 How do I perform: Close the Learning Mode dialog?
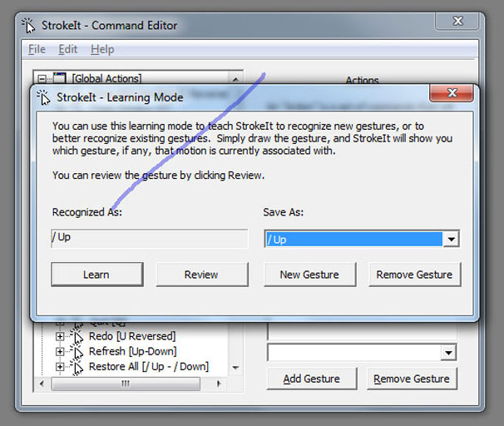[452, 93]
